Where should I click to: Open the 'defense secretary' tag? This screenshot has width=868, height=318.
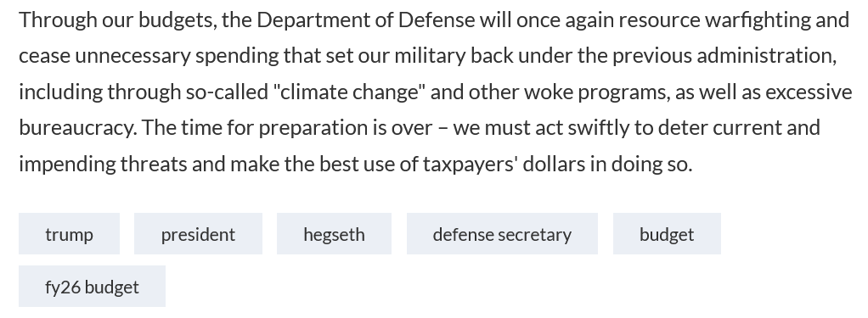click(x=502, y=234)
